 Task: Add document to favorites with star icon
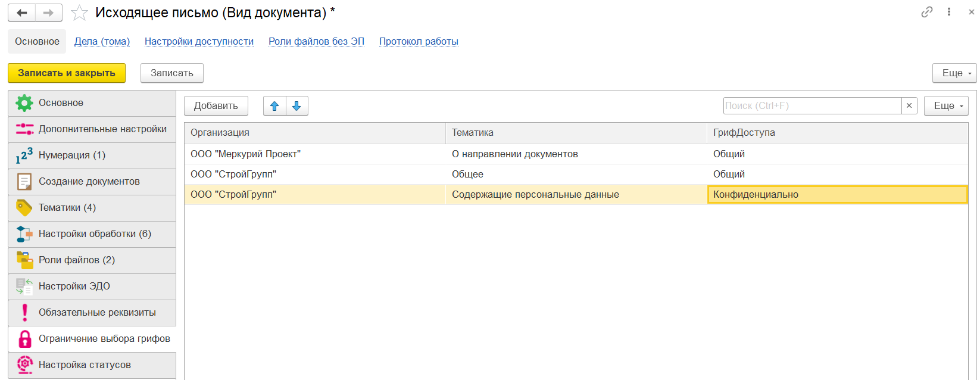79,13
